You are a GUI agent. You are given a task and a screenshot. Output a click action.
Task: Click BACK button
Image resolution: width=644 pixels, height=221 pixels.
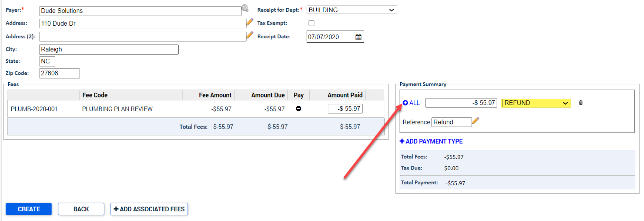click(81, 209)
